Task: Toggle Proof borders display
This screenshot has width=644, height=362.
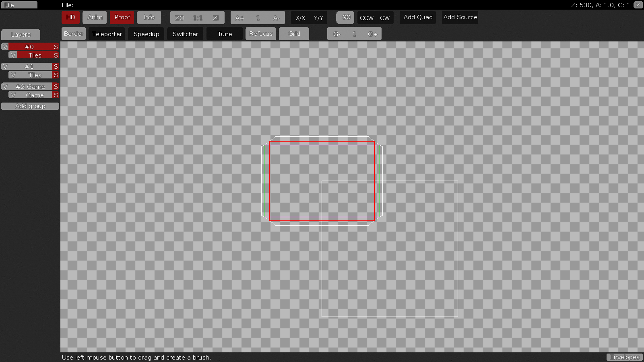Action: [122, 17]
